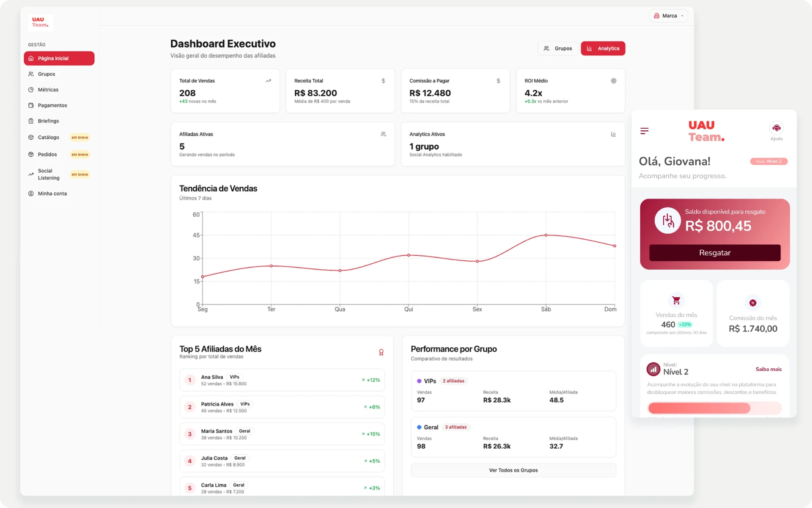812x508 pixels.
Task: Click the dollar icon in Comissão a Pagar card
Action: [x=498, y=81]
